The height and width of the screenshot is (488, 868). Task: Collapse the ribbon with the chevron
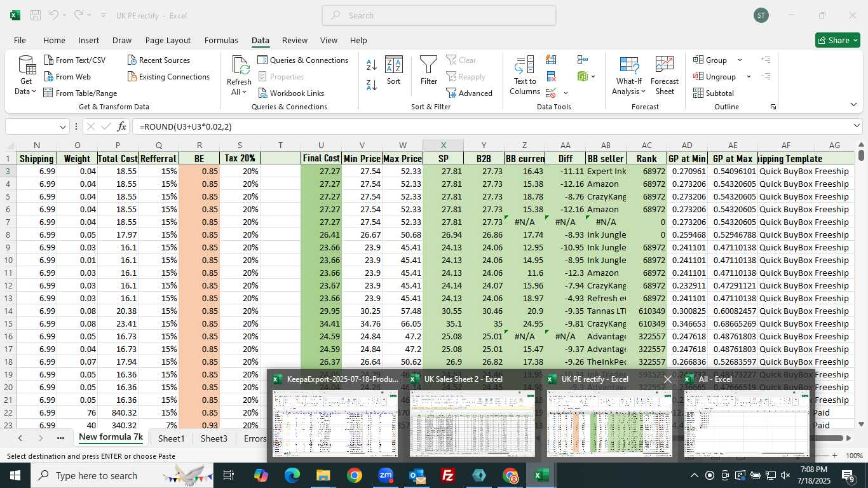click(x=853, y=104)
